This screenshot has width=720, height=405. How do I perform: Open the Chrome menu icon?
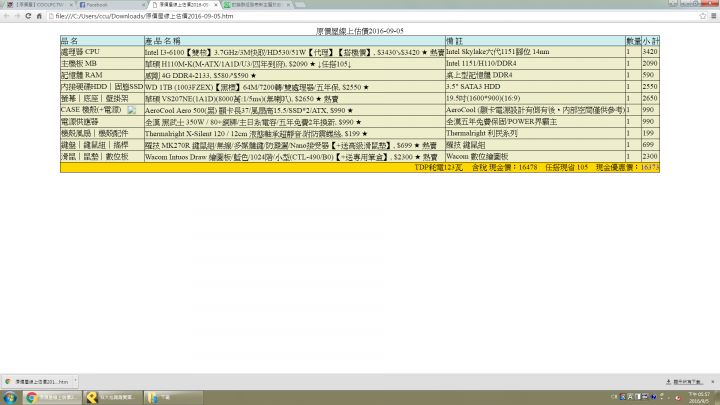714,16
